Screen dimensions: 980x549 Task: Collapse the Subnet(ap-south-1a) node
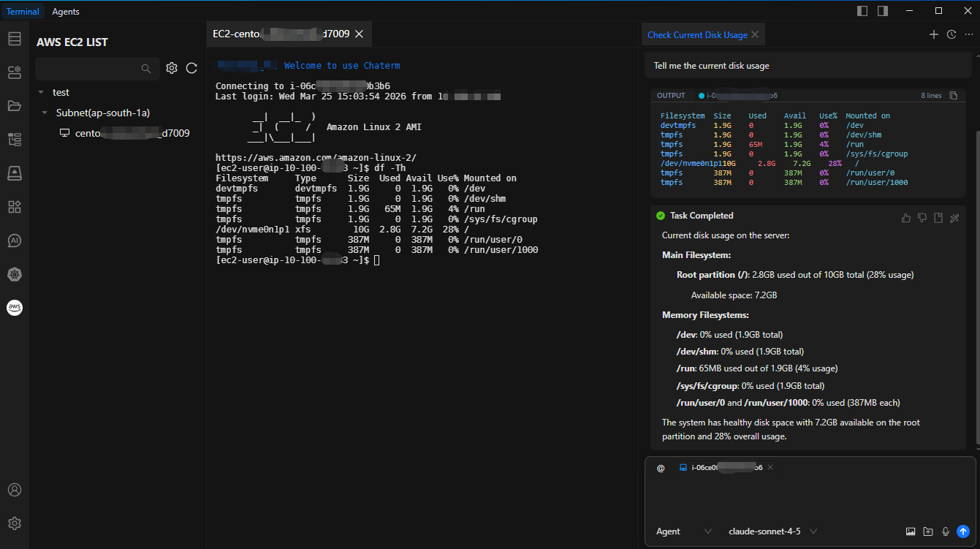(x=45, y=113)
